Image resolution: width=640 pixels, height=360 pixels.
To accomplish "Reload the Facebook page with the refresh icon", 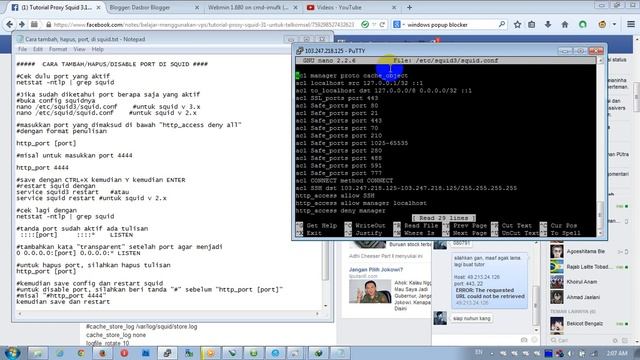I will click(x=382, y=24).
